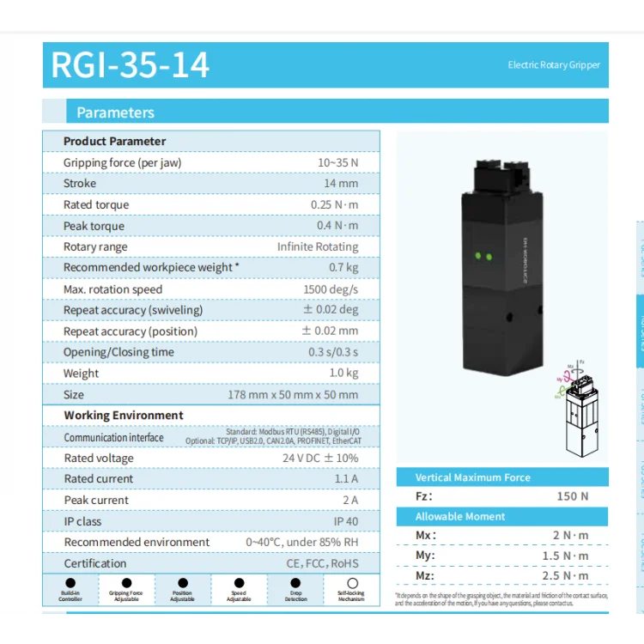This screenshot has width=644, height=644.
Task: Click the Position Adjustable feature dot
Action: pyautogui.click(x=182, y=583)
